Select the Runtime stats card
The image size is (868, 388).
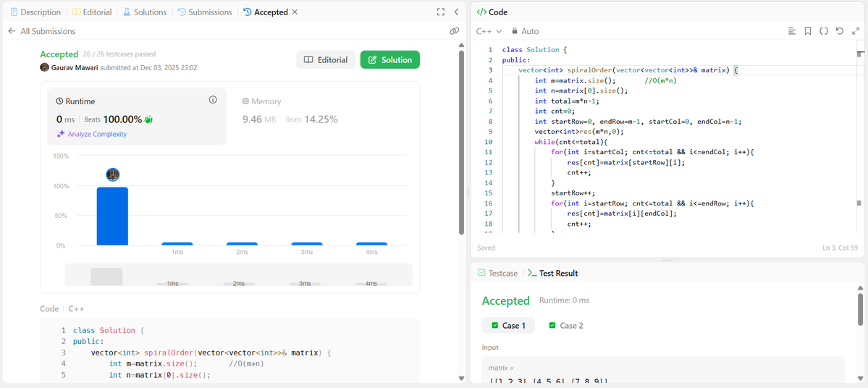[137, 117]
